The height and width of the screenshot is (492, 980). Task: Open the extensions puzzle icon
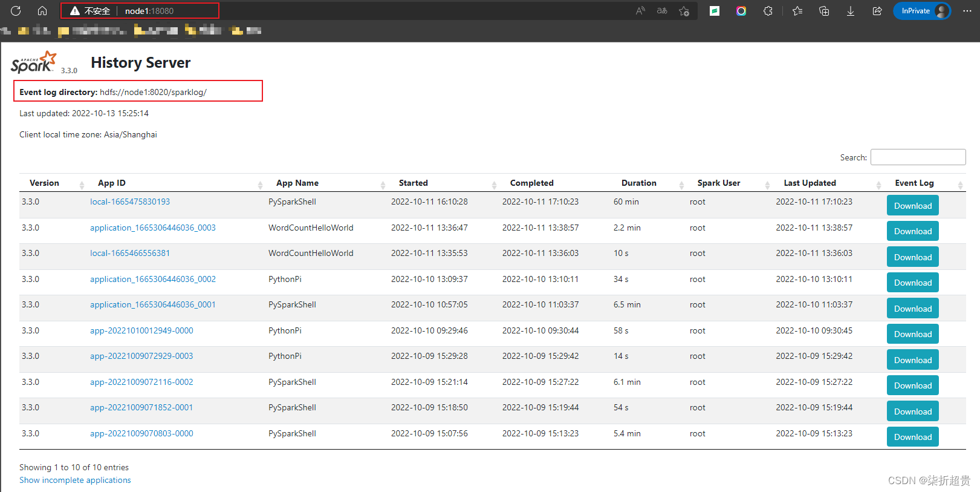point(768,11)
